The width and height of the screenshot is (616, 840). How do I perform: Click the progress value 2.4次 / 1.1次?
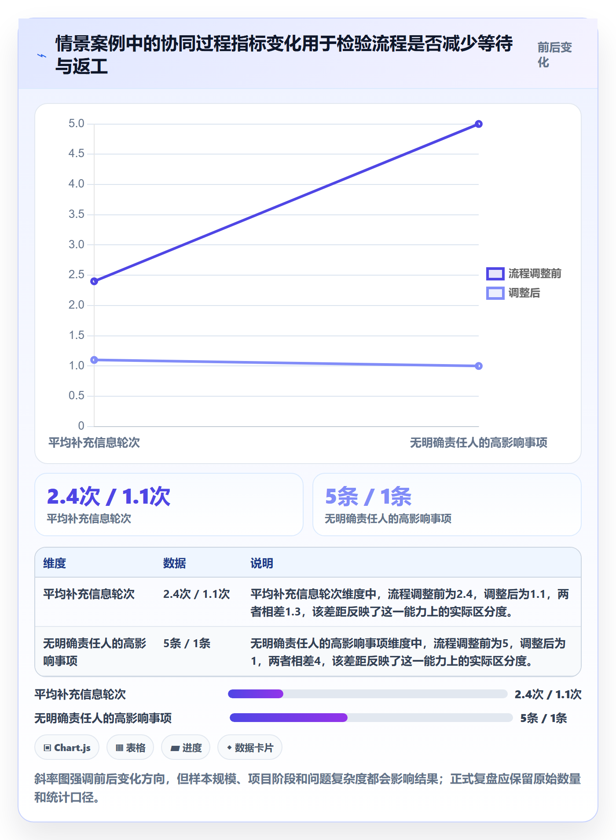click(x=548, y=694)
